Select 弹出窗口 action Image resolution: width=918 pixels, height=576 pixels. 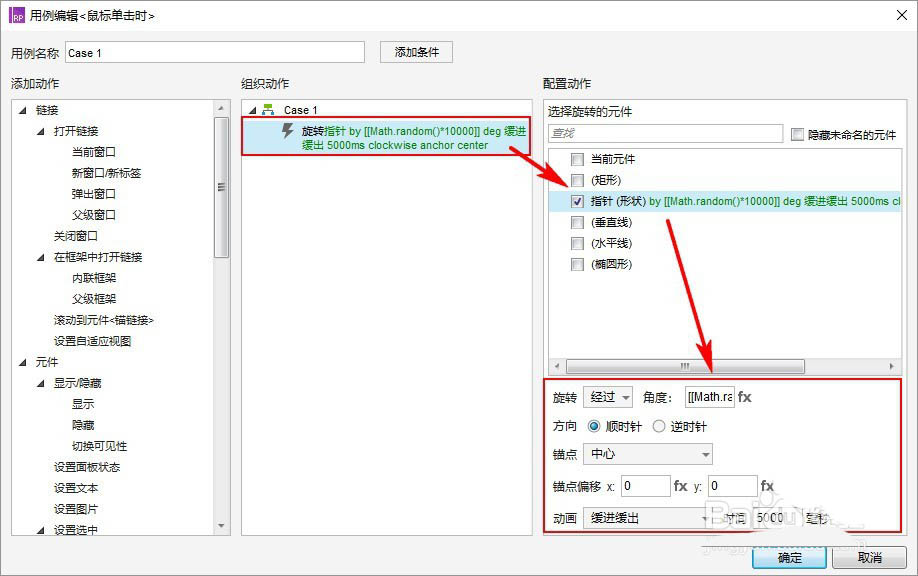[94, 194]
